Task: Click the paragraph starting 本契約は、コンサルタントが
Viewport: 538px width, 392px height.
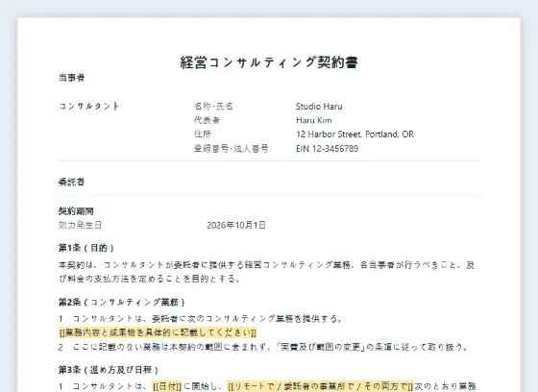Action: tap(267, 272)
